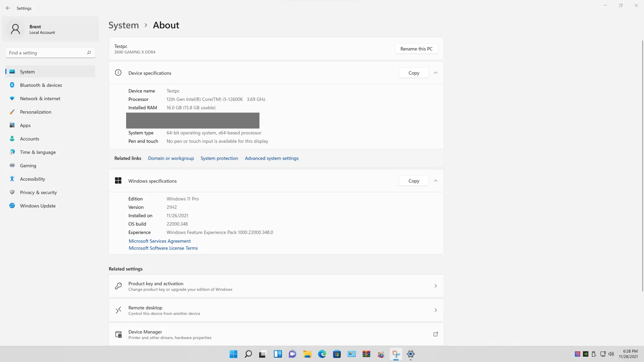Open Gaming settings
Screen dimensions: 644x362
coord(50,166)
